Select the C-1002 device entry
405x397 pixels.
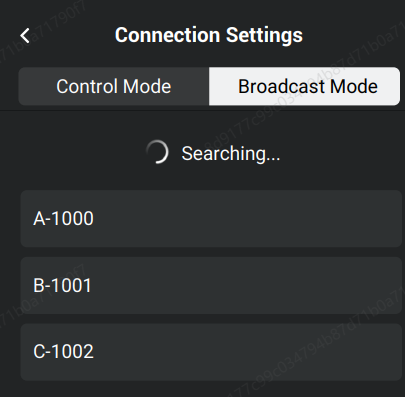(x=211, y=352)
